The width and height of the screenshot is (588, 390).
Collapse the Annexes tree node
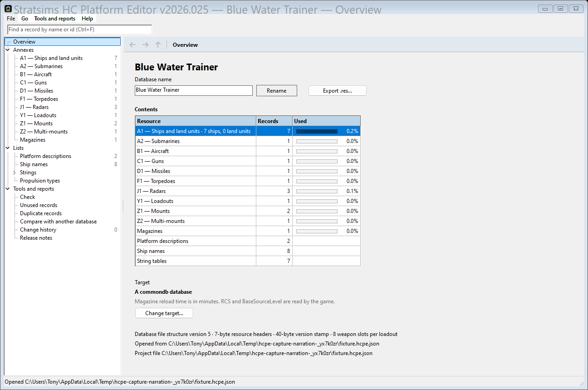coord(8,50)
